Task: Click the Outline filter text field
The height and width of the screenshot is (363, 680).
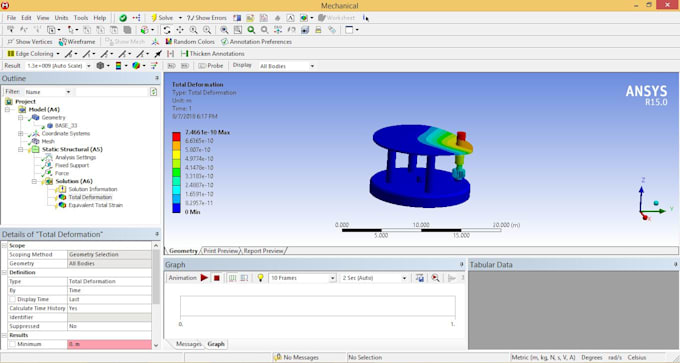Action: tap(111, 92)
